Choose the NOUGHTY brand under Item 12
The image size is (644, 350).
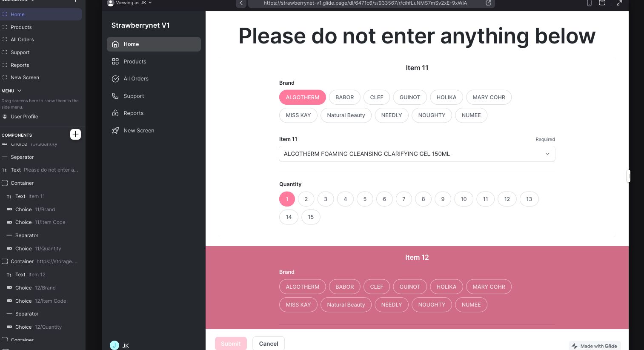coord(432,305)
